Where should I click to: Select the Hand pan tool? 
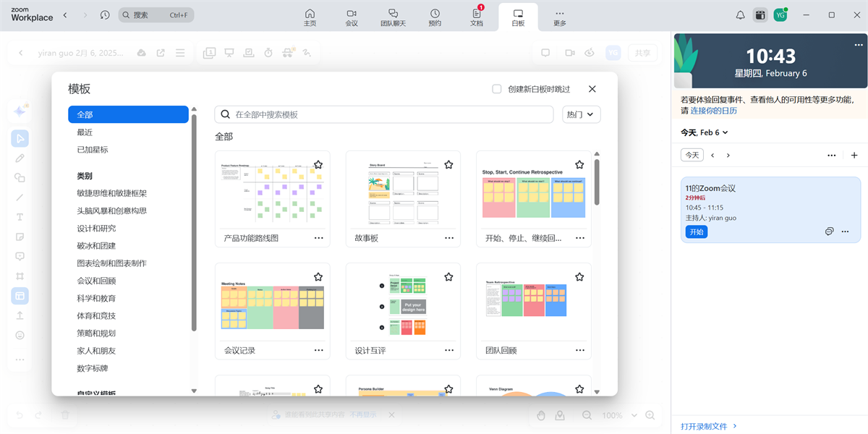click(x=541, y=415)
